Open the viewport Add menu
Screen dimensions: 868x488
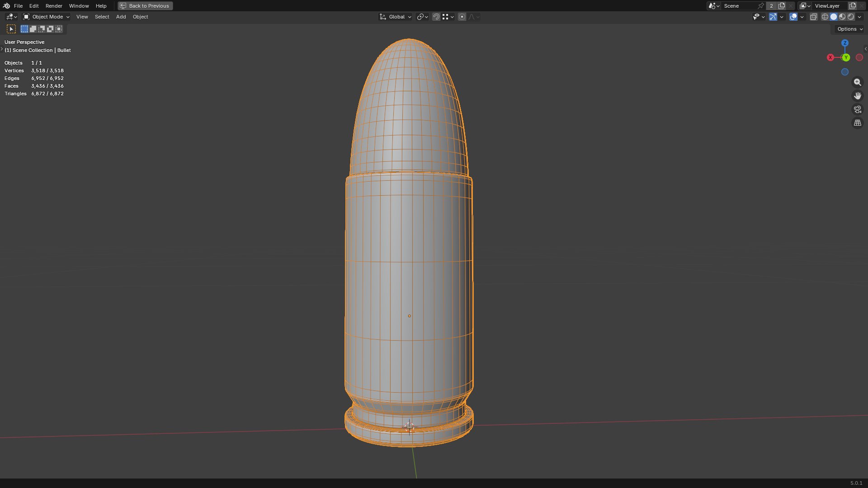(121, 17)
